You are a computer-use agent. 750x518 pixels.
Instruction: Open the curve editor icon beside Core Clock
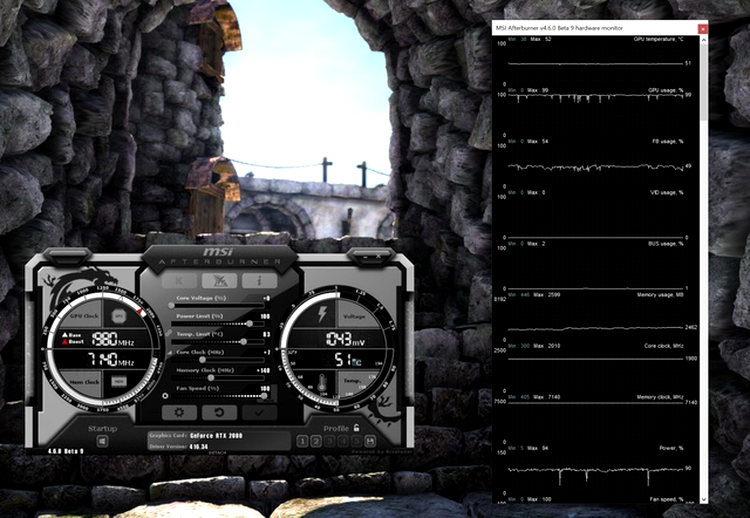[170, 353]
